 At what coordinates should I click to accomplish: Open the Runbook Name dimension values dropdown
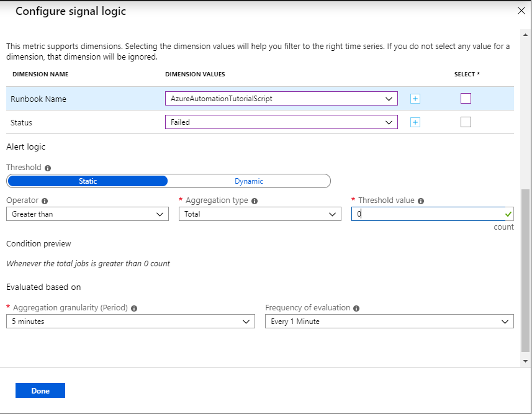[281, 99]
